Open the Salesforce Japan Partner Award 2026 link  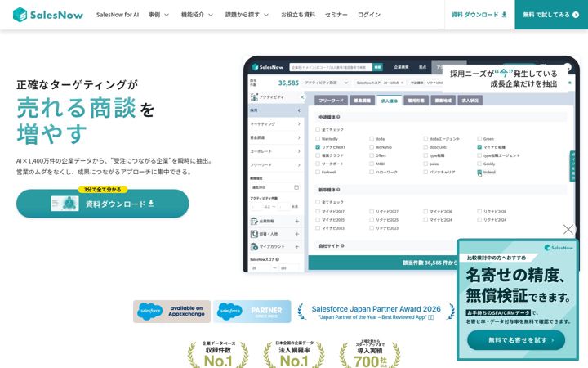[x=376, y=312]
